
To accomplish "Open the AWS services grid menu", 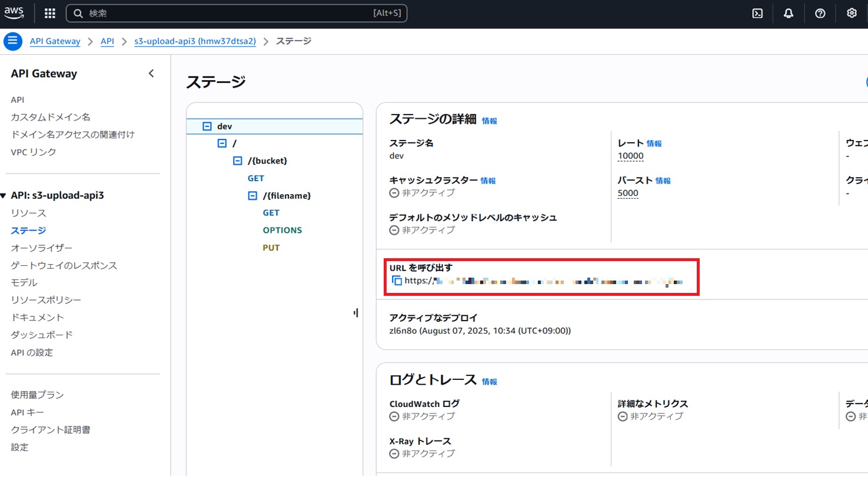I will coord(50,14).
